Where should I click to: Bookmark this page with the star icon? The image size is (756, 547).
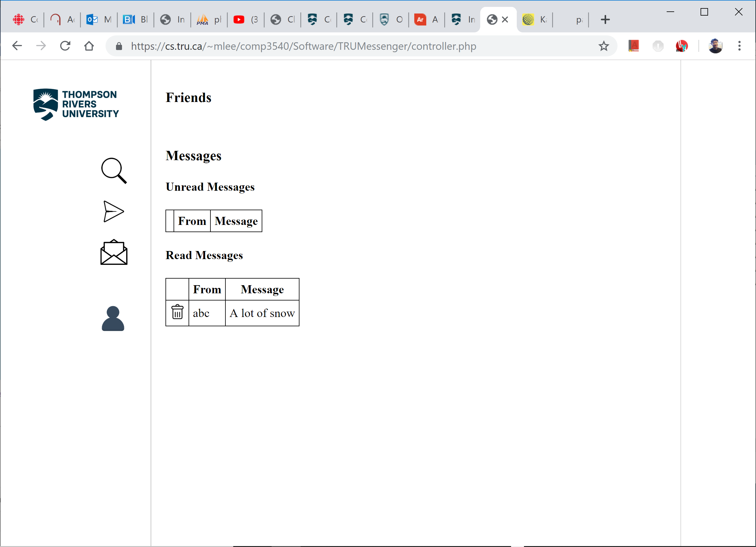[x=603, y=46]
